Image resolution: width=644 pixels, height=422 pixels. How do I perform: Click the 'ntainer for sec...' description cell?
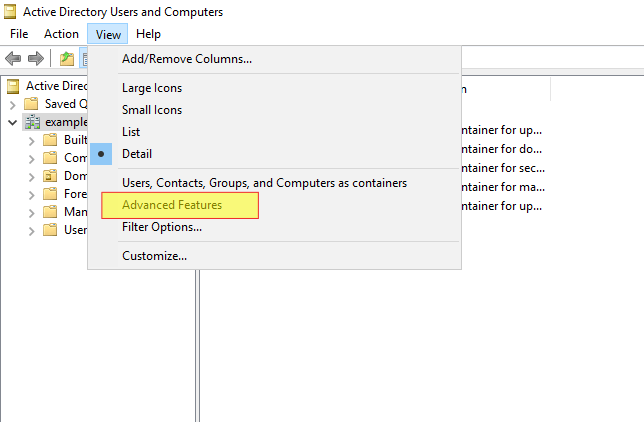coord(504,168)
